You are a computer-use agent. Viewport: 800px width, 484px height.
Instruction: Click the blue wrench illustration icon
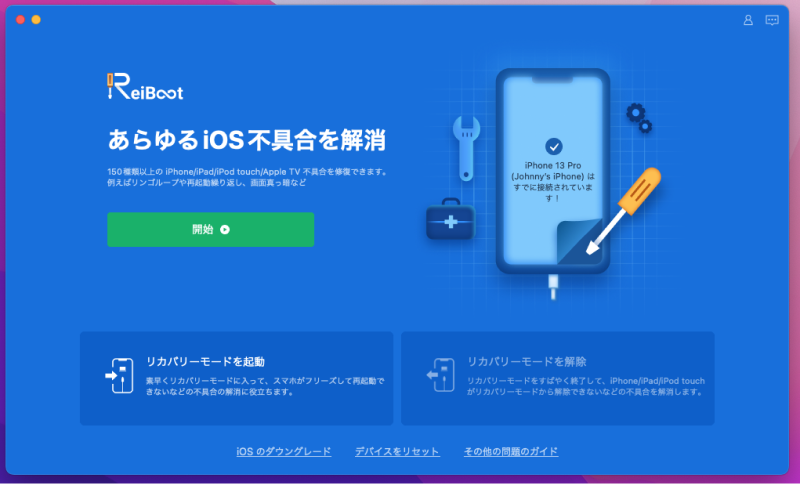pyautogui.click(x=466, y=148)
